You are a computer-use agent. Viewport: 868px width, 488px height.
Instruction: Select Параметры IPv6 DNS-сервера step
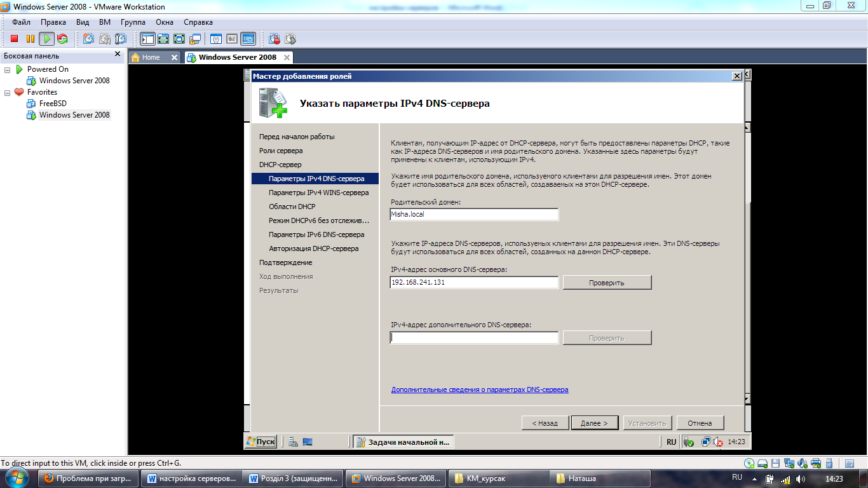tap(316, 234)
